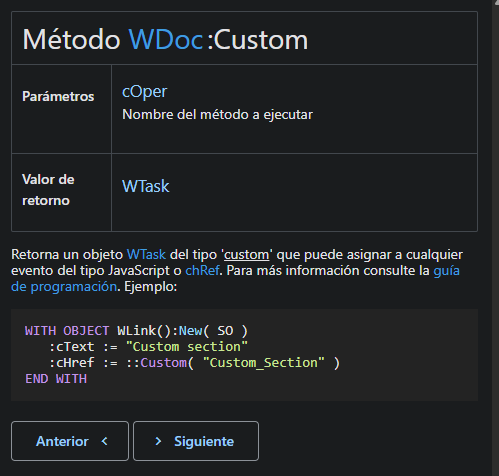Go to the Siguiente page
The height and width of the screenshot is (476, 499).
[196, 441]
